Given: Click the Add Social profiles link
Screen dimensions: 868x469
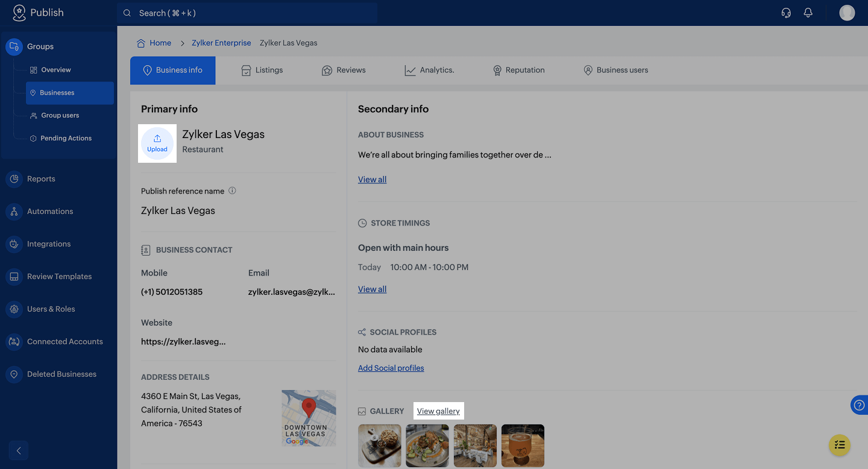Looking at the screenshot, I should (391, 368).
